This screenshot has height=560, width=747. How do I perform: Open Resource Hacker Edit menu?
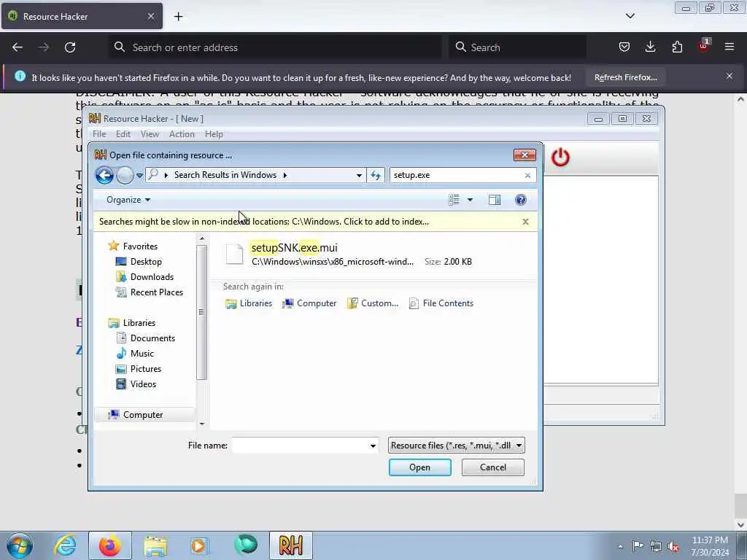point(123,134)
